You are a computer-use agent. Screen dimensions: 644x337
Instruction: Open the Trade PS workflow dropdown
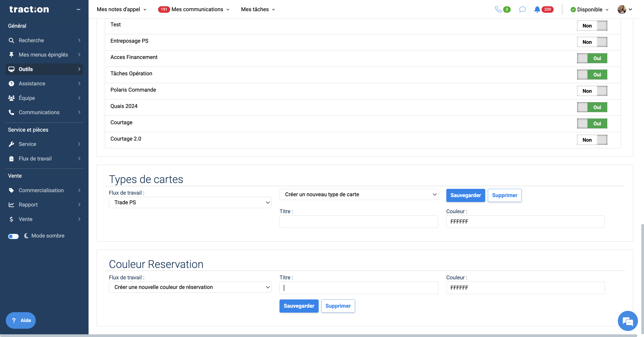click(x=190, y=202)
